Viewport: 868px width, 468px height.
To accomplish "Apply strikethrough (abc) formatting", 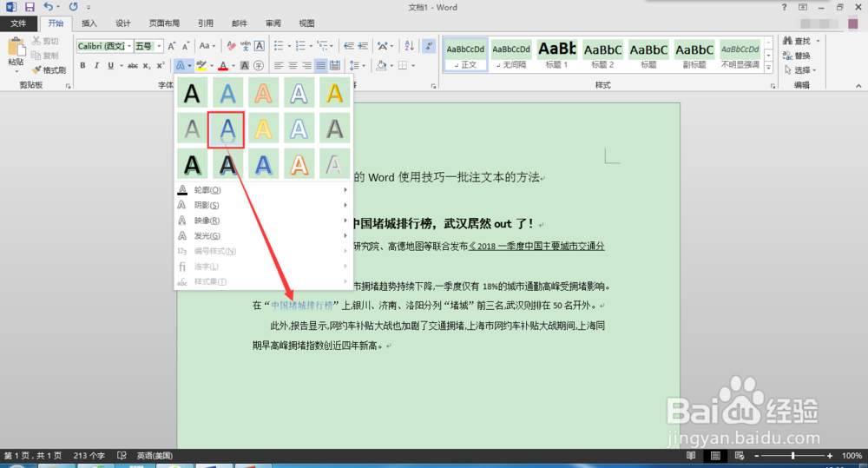I will pyautogui.click(x=132, y=65).
